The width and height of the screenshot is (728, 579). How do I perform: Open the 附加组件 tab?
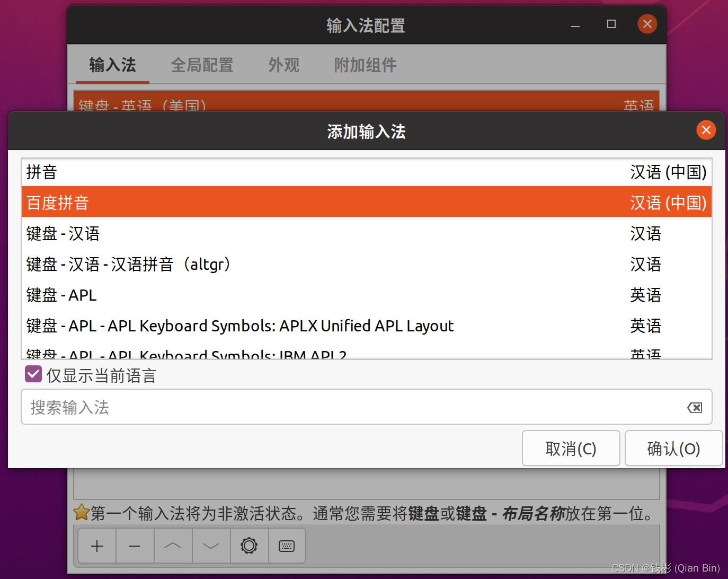click(x=366, y=65)
